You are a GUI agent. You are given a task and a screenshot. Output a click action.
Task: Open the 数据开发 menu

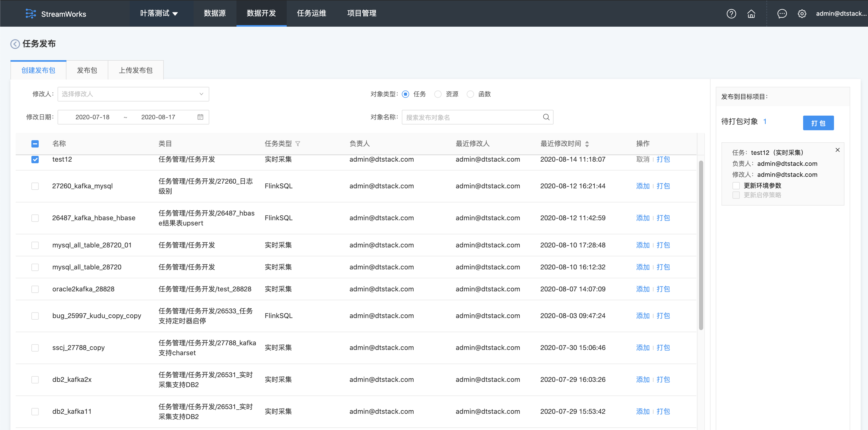[261, 14]
